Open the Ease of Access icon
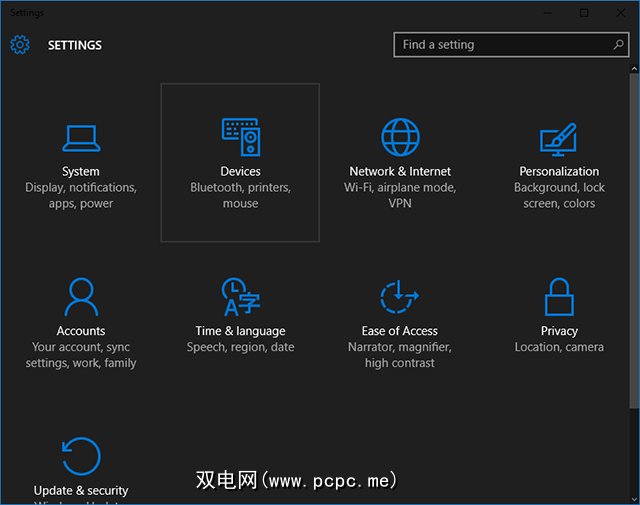 tap(400, 297)
